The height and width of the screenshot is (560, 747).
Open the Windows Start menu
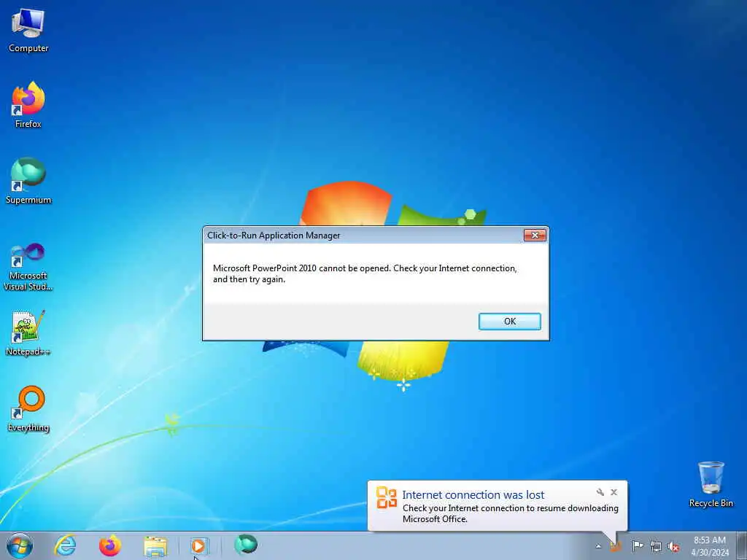pyautogui.click(x=20, y=545)
